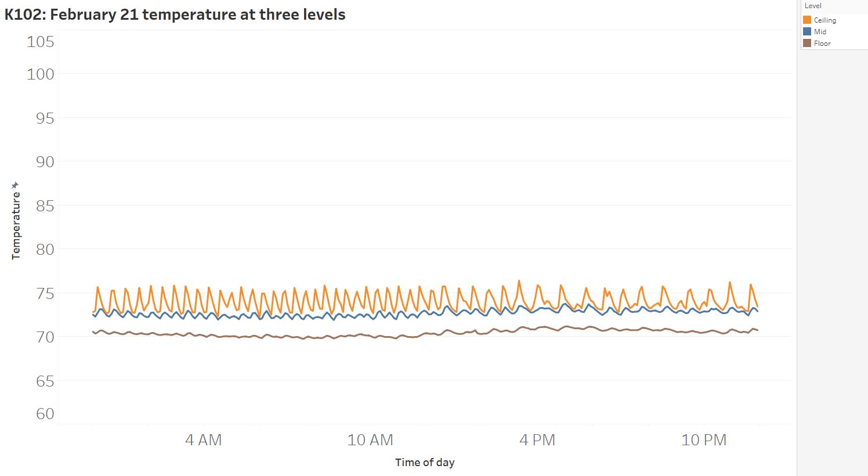The image size is (868, 476).
Task: Click the orange Ceiling color swatch in legend
Action: 807,20
